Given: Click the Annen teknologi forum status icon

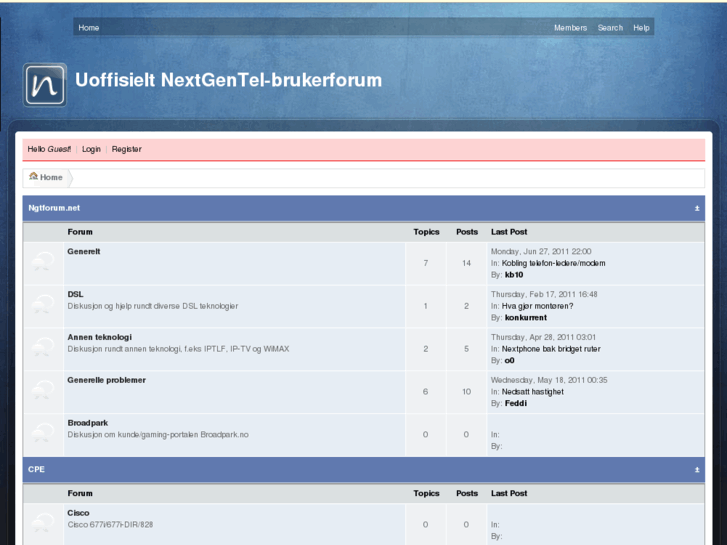Looking at the screenshot, I should click(x=43, y=348).
